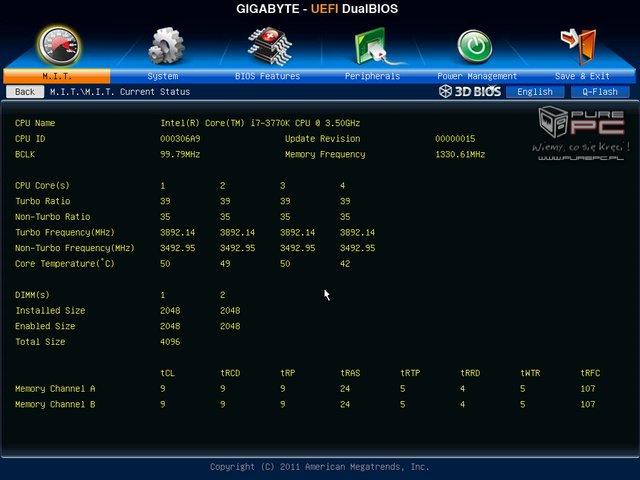Select the BCLK value 99.79MHz
Image resolution: width=640 pixels, height=480 pixels.
click(x=180, y=155)
